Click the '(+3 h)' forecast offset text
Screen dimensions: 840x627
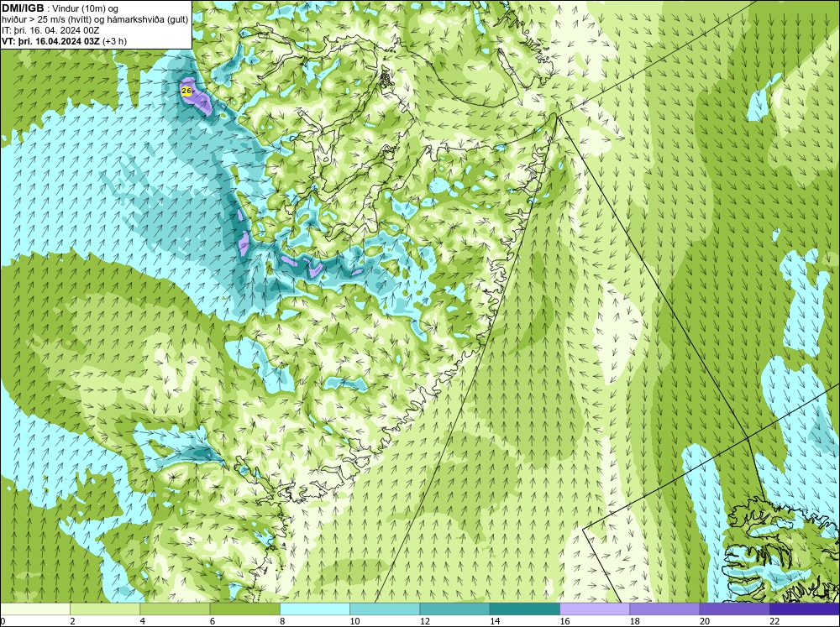click(x=114, y=41)
